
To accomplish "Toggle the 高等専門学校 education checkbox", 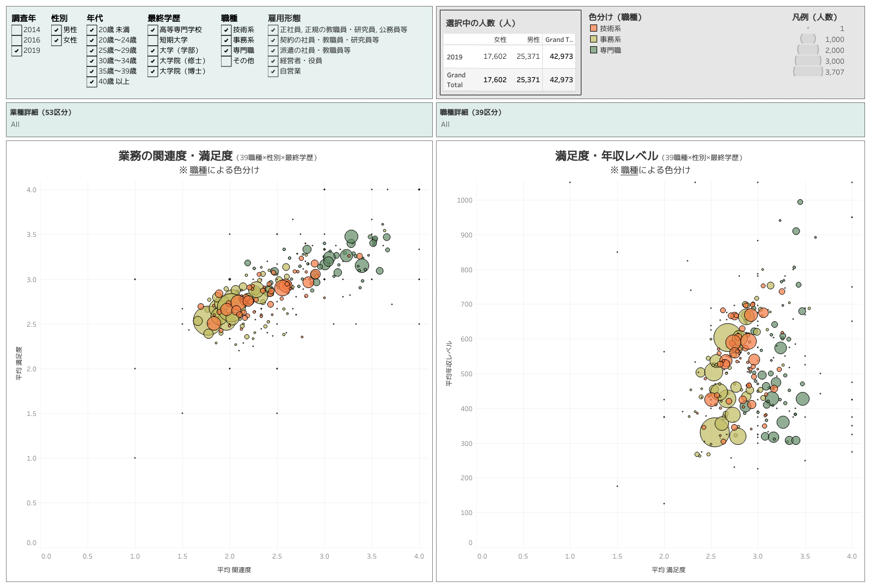I will tap(153, 30).
